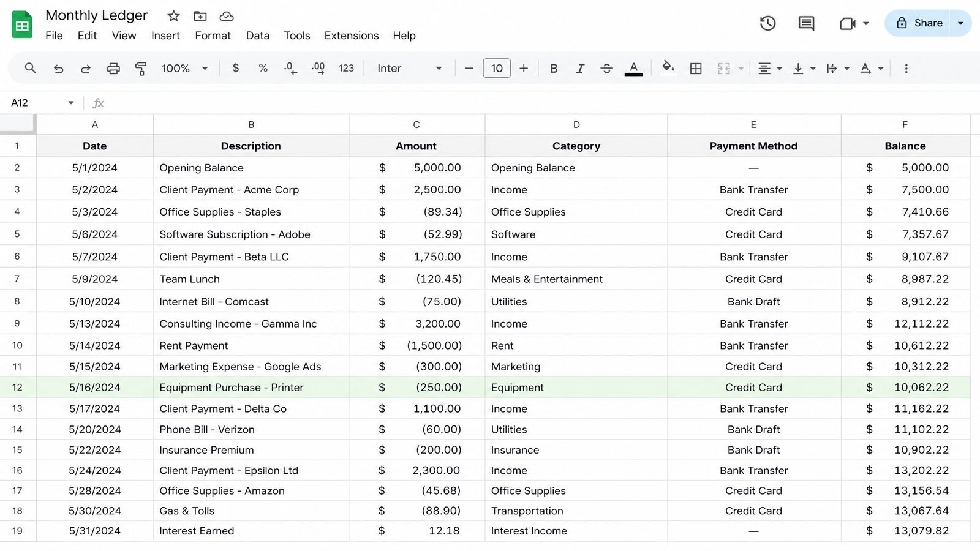Open the search menus magnifier tool
The height and width of the screenshot is (551, 980).
pyautogui.click(x=30, y=68)
